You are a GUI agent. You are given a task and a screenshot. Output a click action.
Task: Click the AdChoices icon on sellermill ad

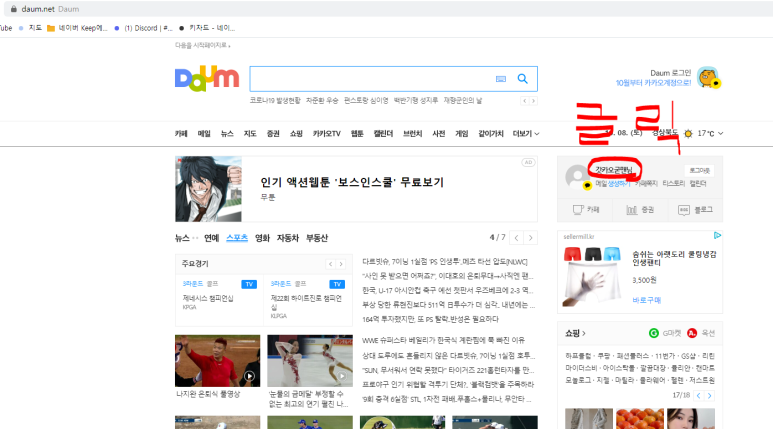pos(717,236)
